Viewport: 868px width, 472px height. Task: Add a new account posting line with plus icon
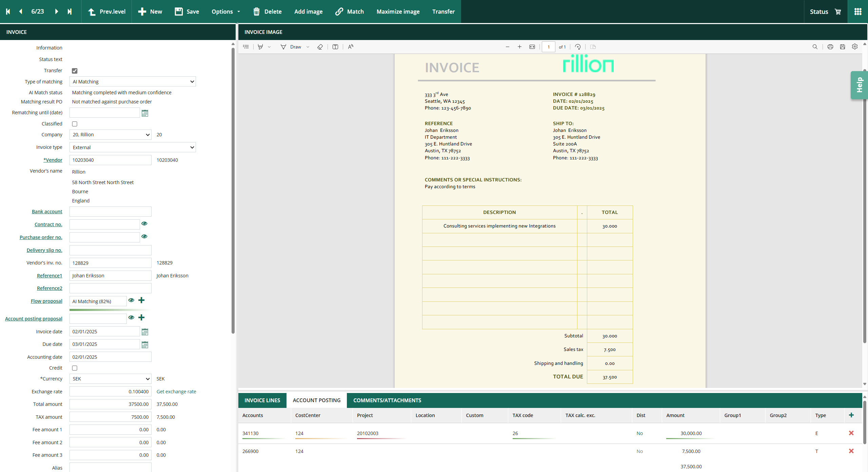pyautogui.click(x=851, y=415)
